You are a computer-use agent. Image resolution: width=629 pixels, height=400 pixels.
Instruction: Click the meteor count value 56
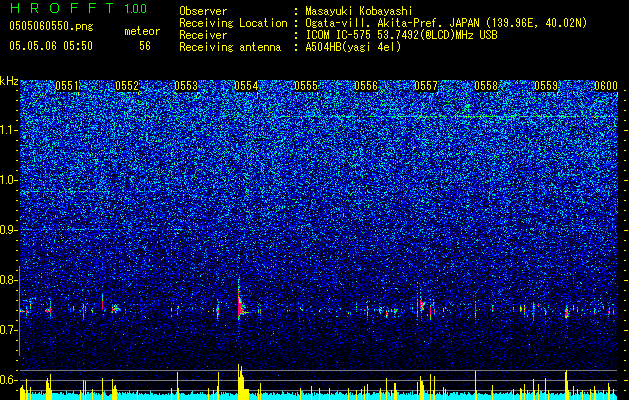point(145,46)
